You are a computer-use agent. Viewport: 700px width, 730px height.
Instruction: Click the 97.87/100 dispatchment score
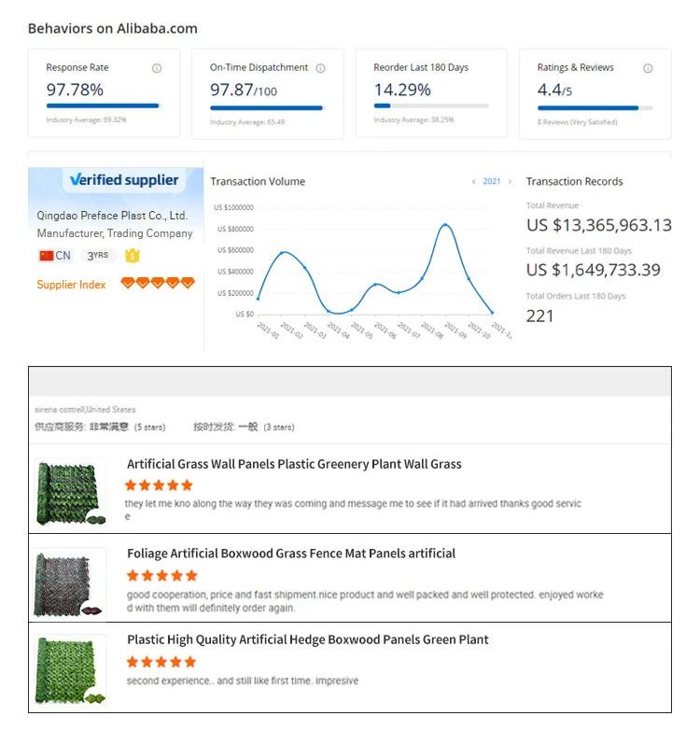pyautogui.click(x=244, y=90)
